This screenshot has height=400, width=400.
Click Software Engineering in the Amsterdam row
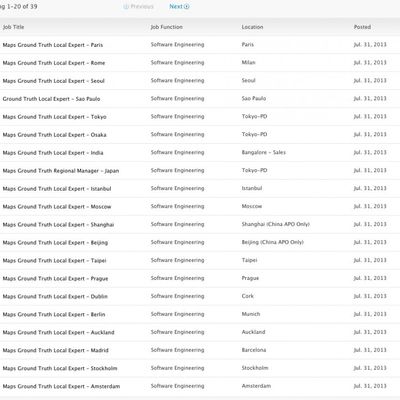tap(177, 386)
